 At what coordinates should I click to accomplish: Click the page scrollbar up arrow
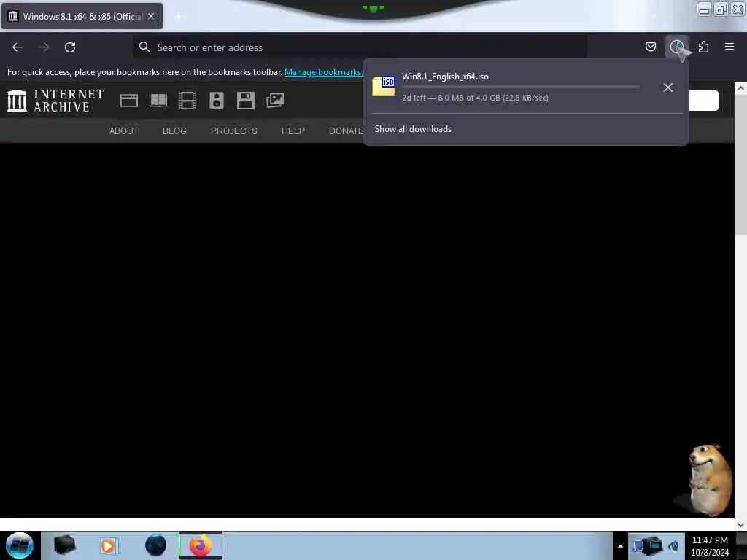coord(740,88)
